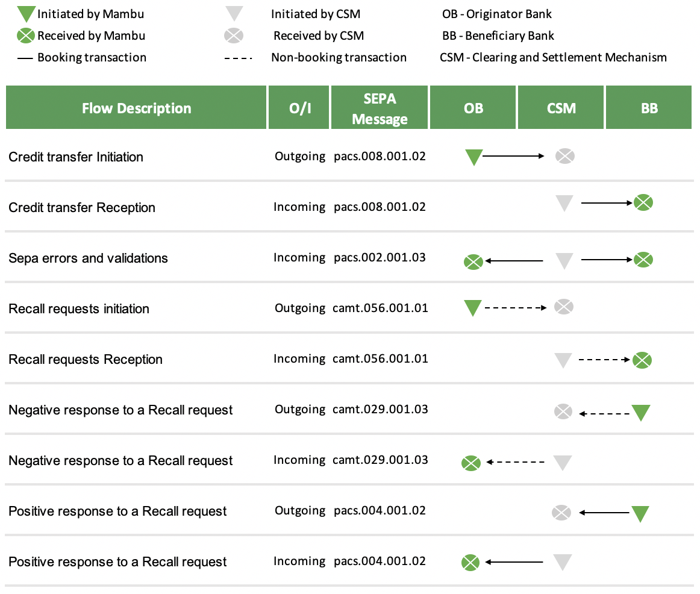Select green triangle in outgoing pacs.004.001.02 row
Viewport: 700px width, 594px height.
coord(640,514)
